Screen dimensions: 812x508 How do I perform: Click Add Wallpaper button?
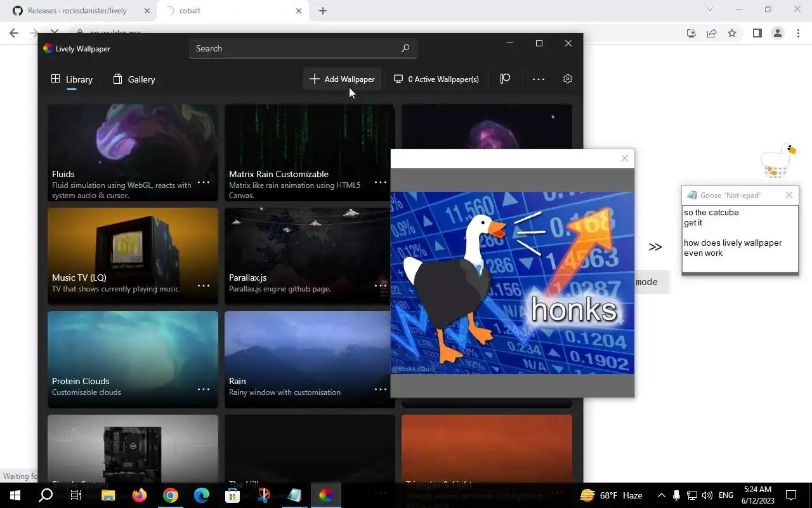(342, 79)
